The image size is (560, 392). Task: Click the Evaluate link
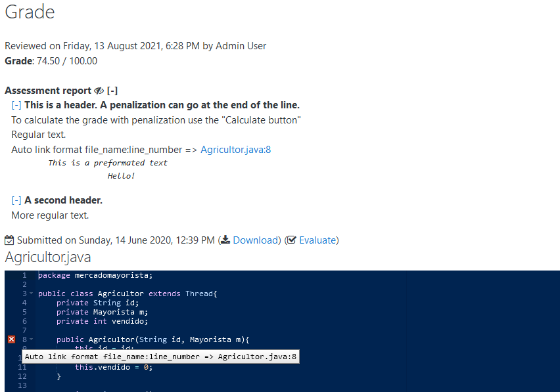point(317,240)
